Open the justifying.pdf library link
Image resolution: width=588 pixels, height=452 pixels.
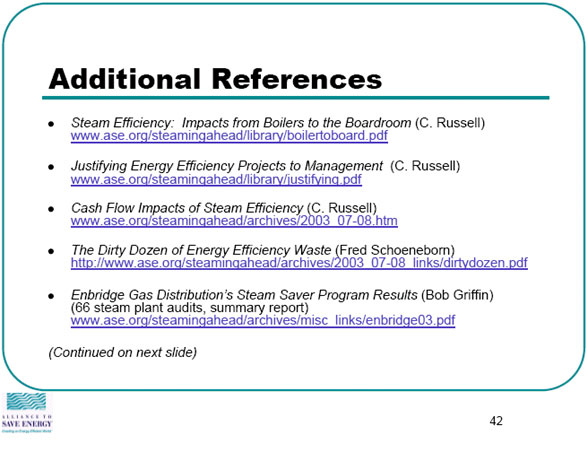[216, 179]
